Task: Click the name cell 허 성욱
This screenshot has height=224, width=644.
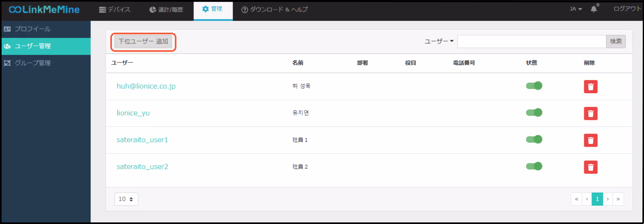Action: click(301, 86)
